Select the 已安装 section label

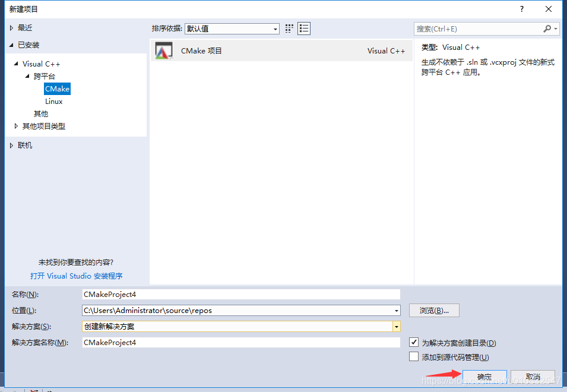tap(28, 45)
